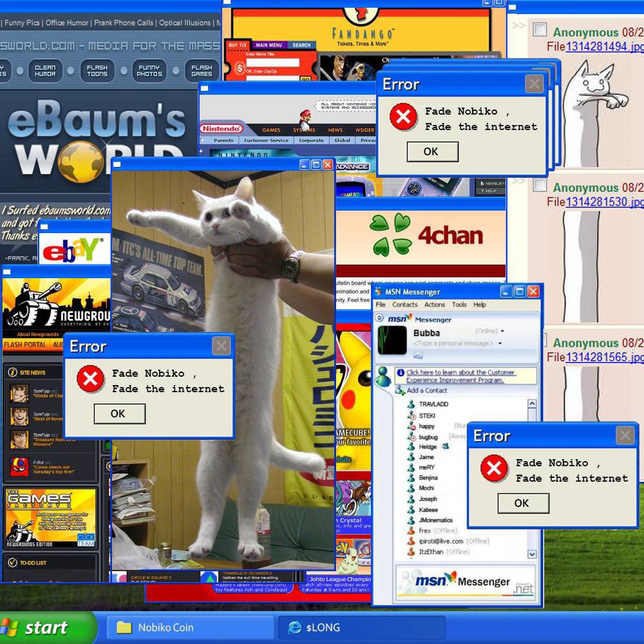Click the Add a Contact icon in MSN

pos(400,390)
